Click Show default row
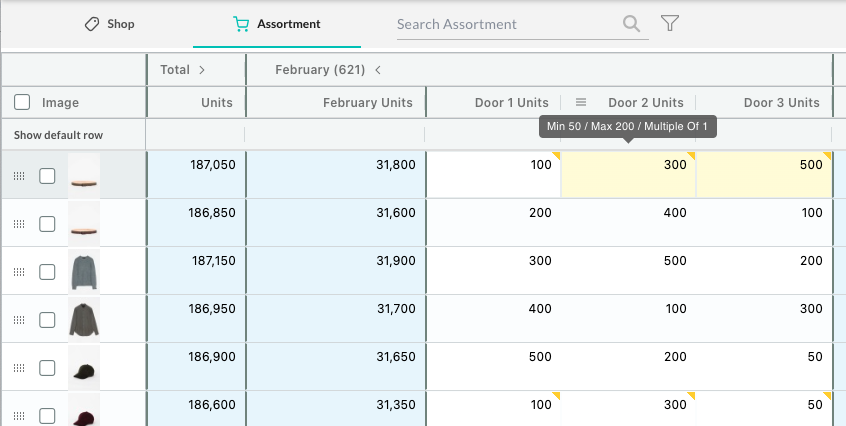 (58, 135)
